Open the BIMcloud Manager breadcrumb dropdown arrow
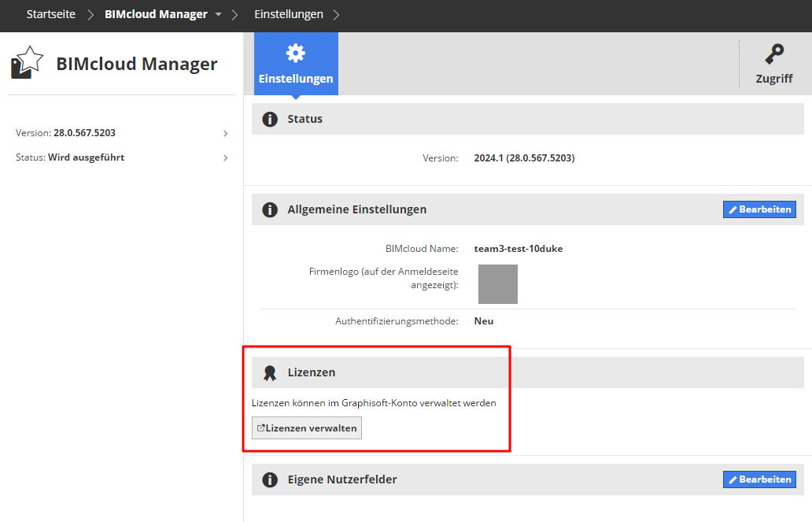This screenshot has height=522, width=812. pyautogui.click(x=219, y=15)
